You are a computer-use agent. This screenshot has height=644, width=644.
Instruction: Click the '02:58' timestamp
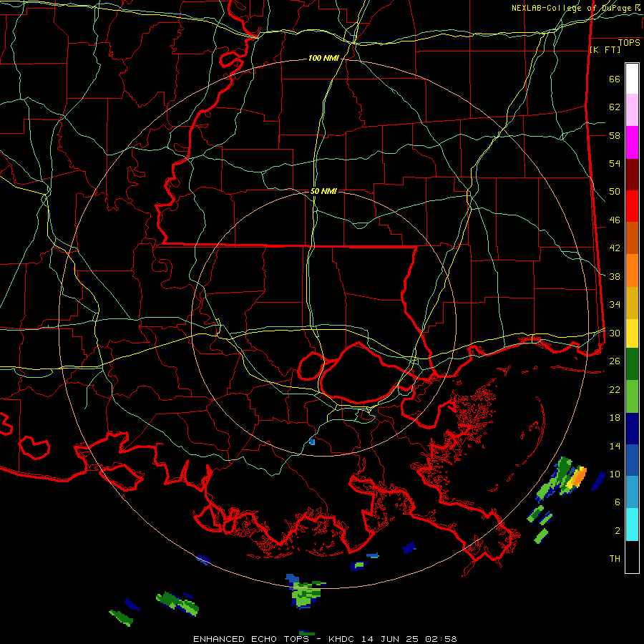point(441,639)
